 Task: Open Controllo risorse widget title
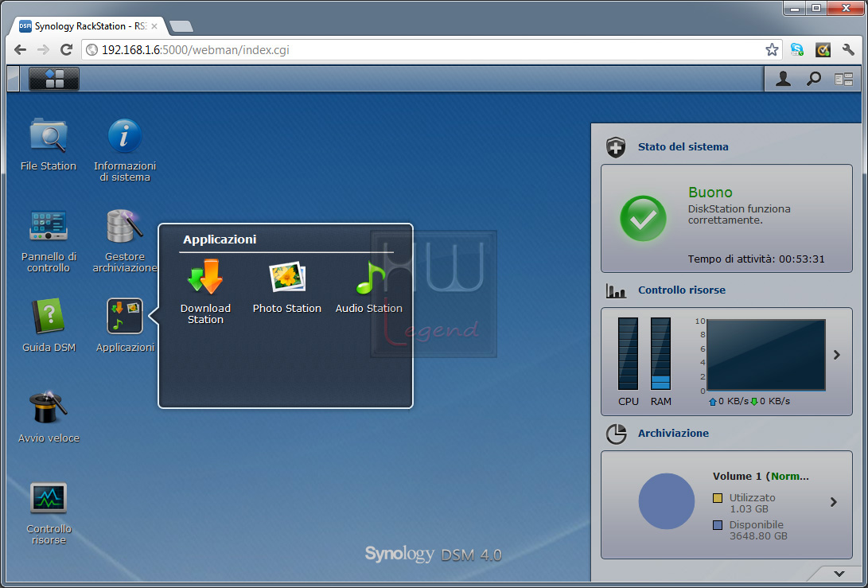click(x=682, y=290)
